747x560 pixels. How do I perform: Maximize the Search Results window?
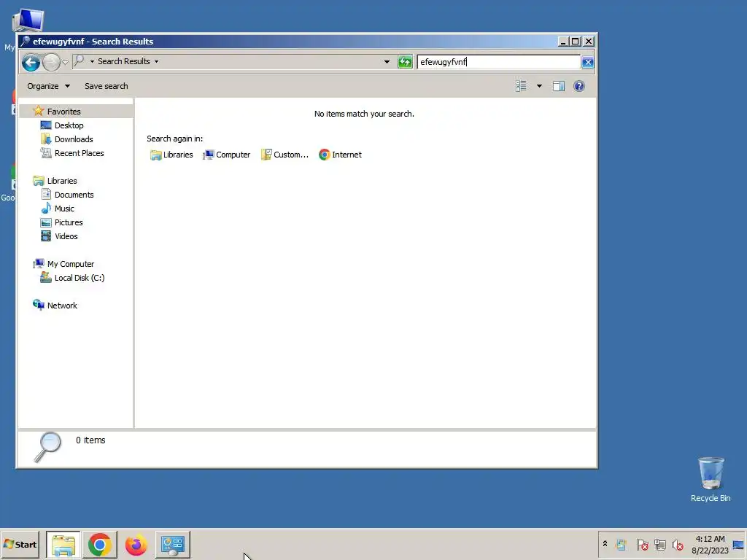[x=576, y=42]
